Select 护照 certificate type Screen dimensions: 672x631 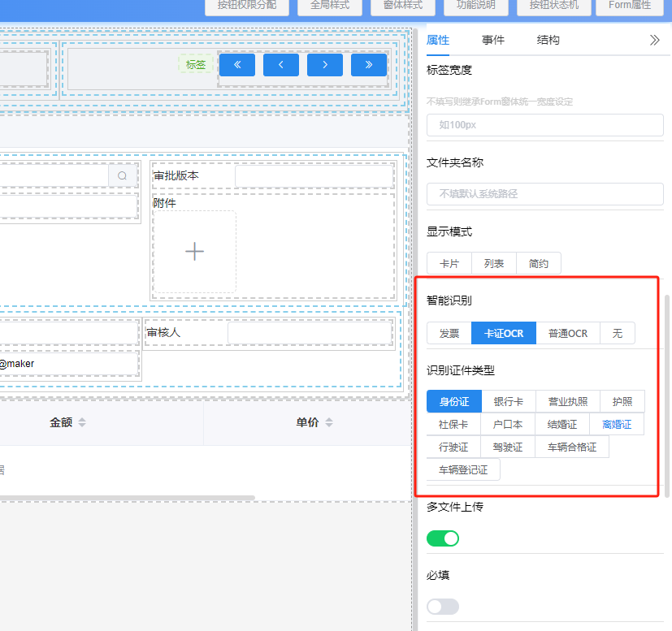(x=622, y=402)
